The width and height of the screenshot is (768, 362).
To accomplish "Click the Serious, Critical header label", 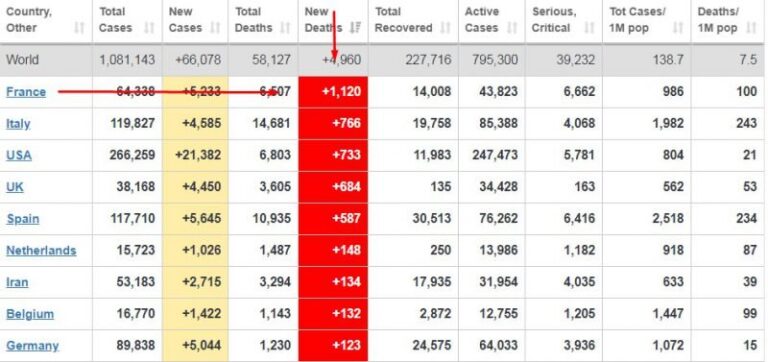I will [554, 20].
